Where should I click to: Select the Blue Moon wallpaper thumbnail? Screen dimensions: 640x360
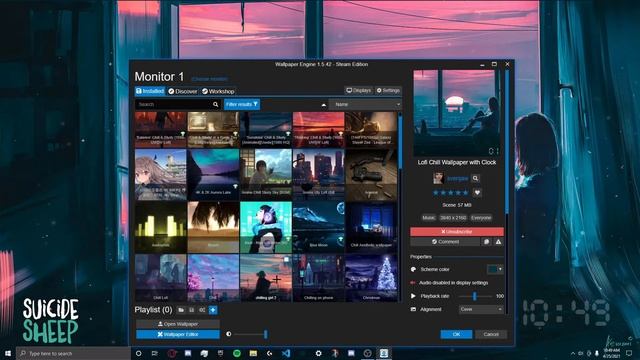(x=318, y=227)
